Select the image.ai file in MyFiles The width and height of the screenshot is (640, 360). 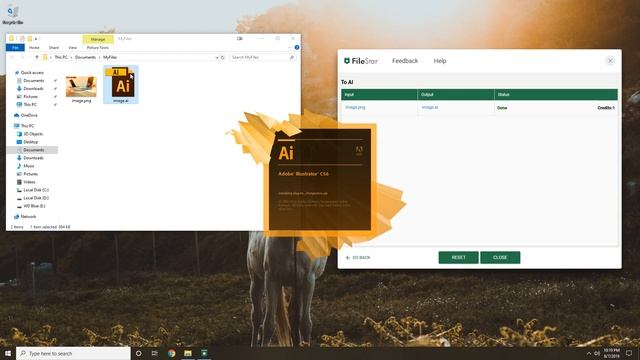coord(121,84)
